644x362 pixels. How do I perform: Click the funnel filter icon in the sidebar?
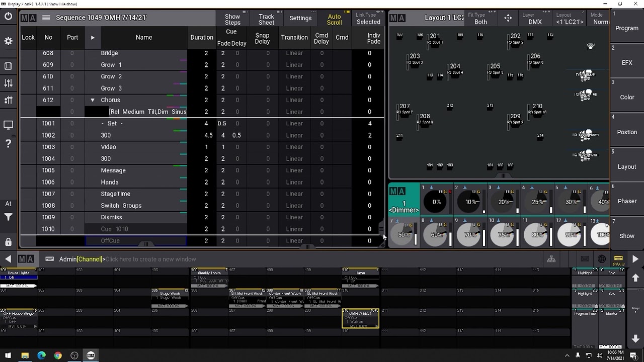point(8,217)
